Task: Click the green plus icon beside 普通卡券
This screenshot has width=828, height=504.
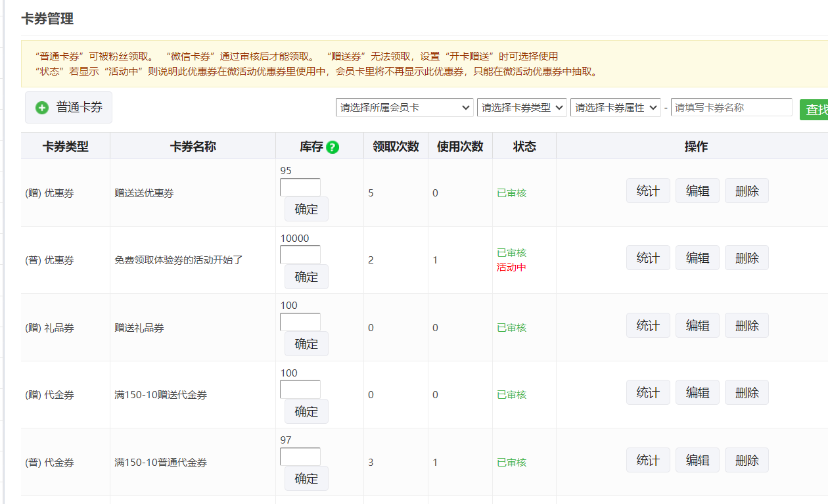Action: point(42,108)
